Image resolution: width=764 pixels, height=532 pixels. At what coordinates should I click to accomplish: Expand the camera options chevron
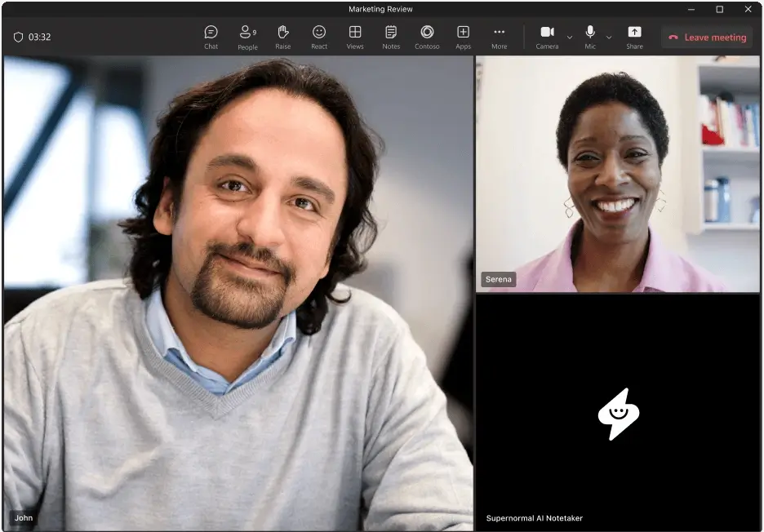tap(569, 38)
